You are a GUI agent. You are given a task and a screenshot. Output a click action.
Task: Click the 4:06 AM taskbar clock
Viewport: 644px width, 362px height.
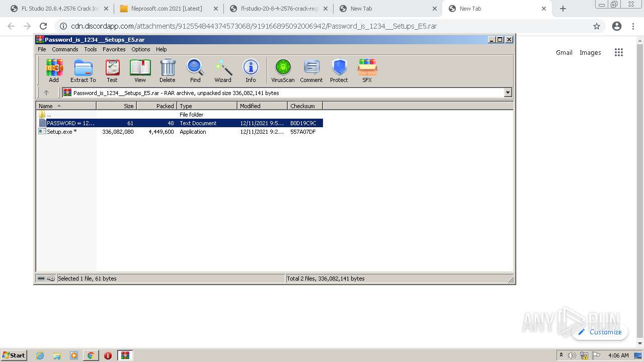point(618,355)
